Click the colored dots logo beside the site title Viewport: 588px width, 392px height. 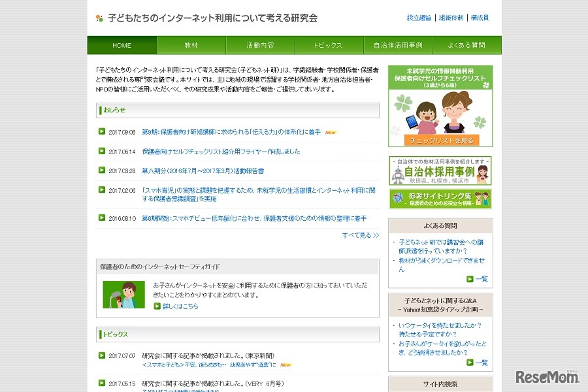tap(99, 18)
